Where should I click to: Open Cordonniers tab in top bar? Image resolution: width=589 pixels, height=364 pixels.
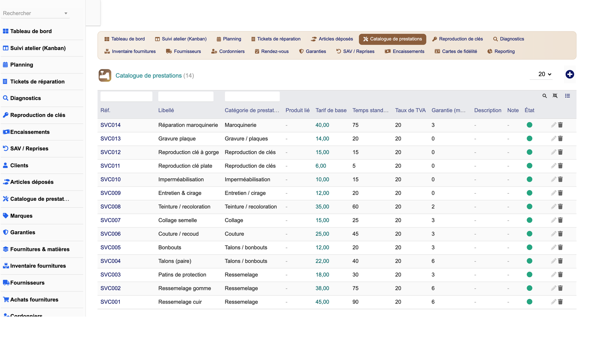point(228,51)
